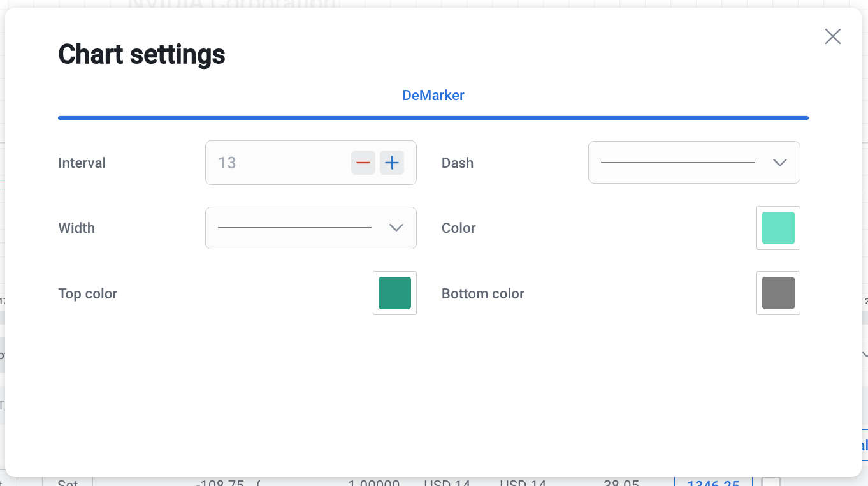This screenshot has width=868, height=486.
Task: Click the Width label text
Action: tap(76, 228)
